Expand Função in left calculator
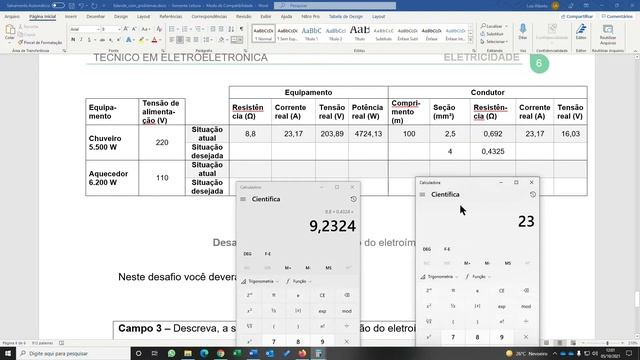The height and width of the screenshot is (360, 640). click(299, 282)
